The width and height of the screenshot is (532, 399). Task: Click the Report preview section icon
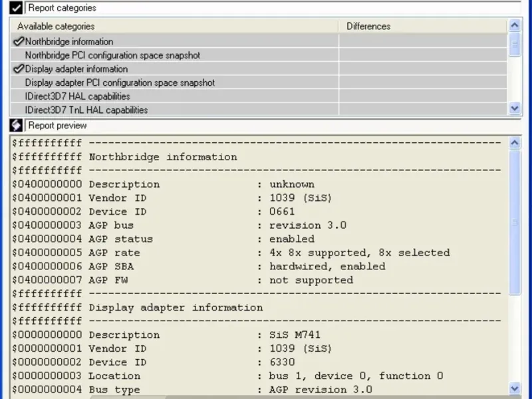[16, 125]
